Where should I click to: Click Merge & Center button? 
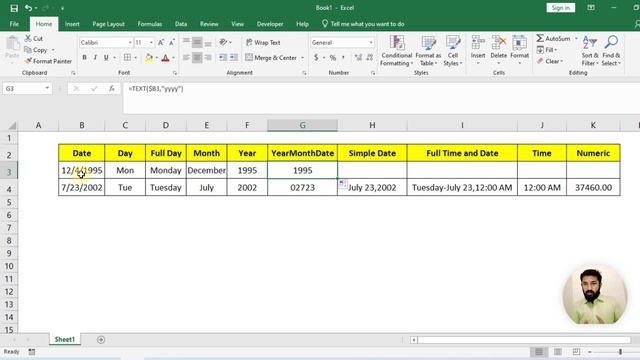pyautogui.click(x=271, y=58)
